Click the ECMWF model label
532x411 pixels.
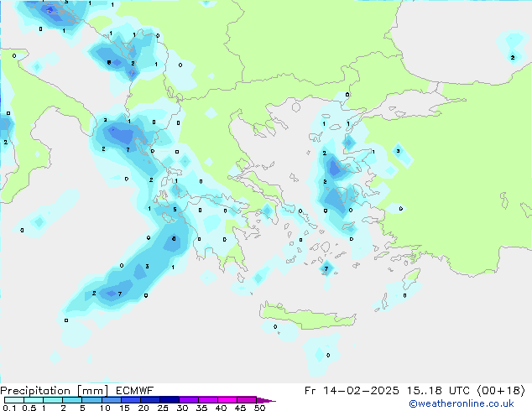pos(135,391)
